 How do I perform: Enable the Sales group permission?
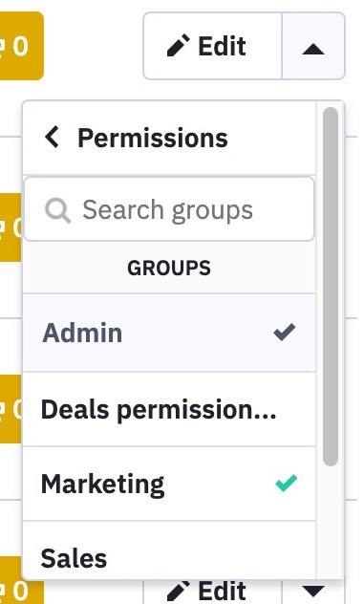pos(169,550)
